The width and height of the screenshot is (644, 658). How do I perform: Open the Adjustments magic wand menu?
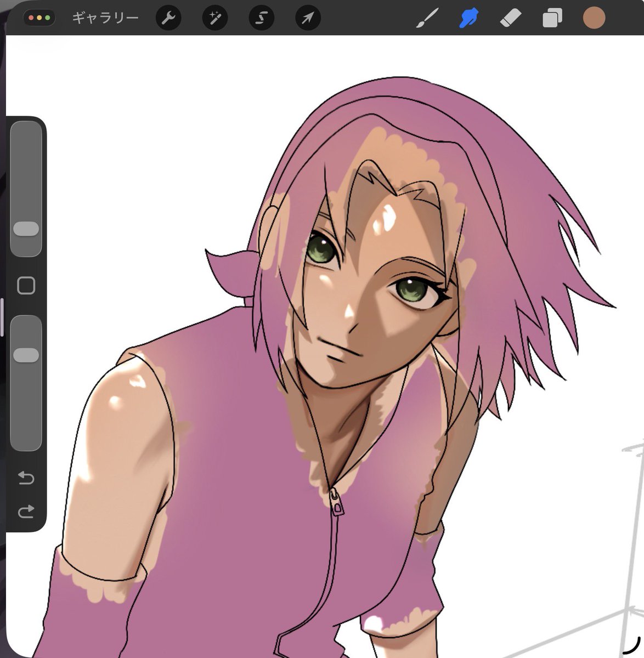pyautogui.click(x=215, y=18)
